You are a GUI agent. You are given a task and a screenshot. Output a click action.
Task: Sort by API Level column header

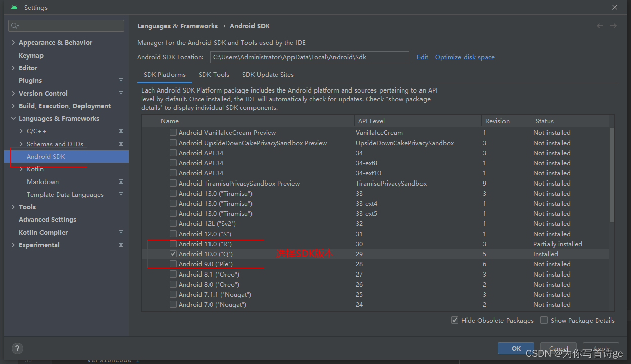click(x=417, y=121)
